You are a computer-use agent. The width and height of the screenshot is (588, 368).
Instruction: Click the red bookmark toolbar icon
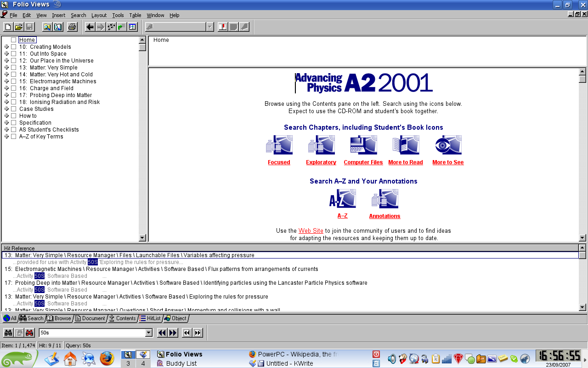pos(223,27)
